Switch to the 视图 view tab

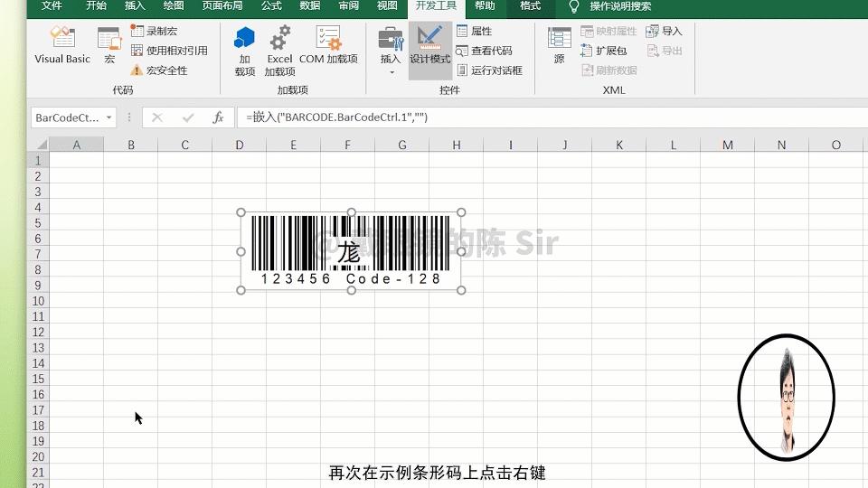pos(387,6)
